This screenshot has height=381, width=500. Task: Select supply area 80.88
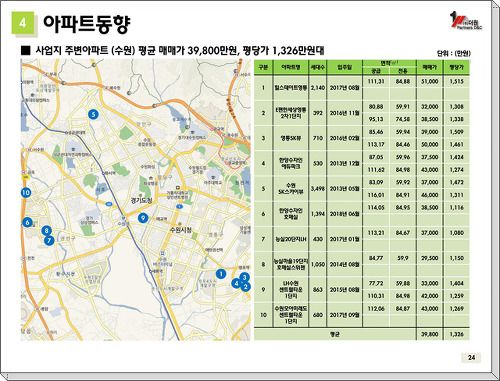pos(376,107)
